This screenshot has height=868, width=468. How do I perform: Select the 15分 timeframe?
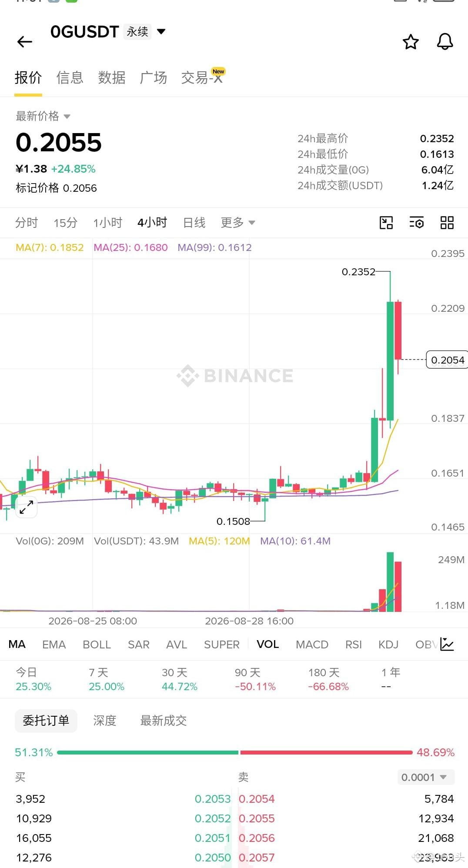(65, 223)
